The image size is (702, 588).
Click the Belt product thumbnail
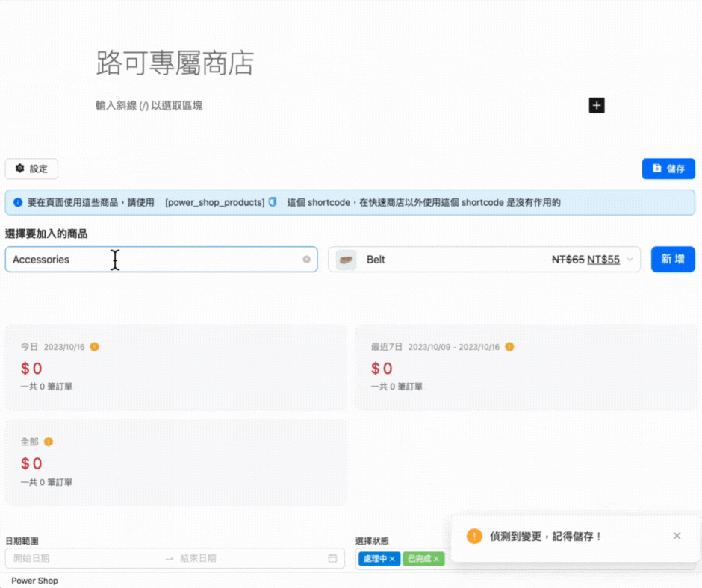point(347,260)
